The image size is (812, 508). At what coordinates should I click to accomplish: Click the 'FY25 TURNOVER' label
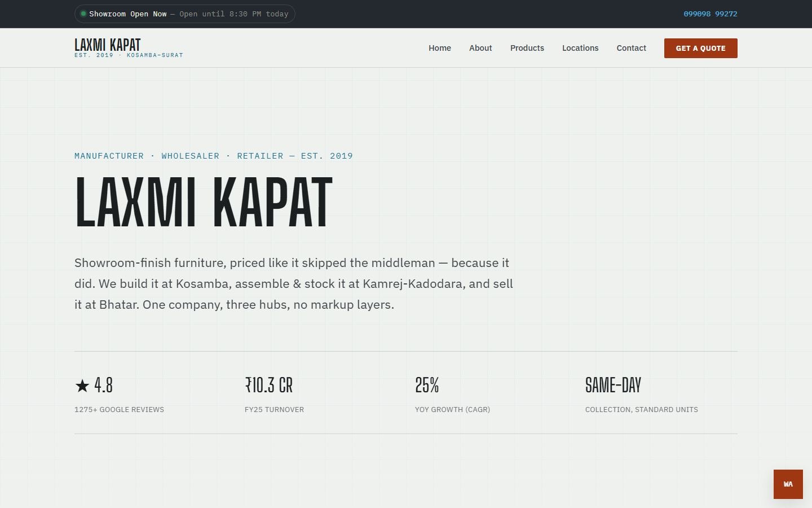tap(274, 410)
